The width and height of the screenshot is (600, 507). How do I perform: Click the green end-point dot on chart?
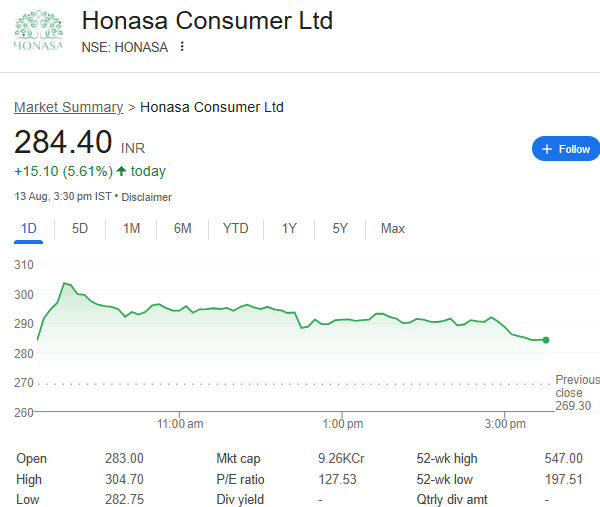546,340
